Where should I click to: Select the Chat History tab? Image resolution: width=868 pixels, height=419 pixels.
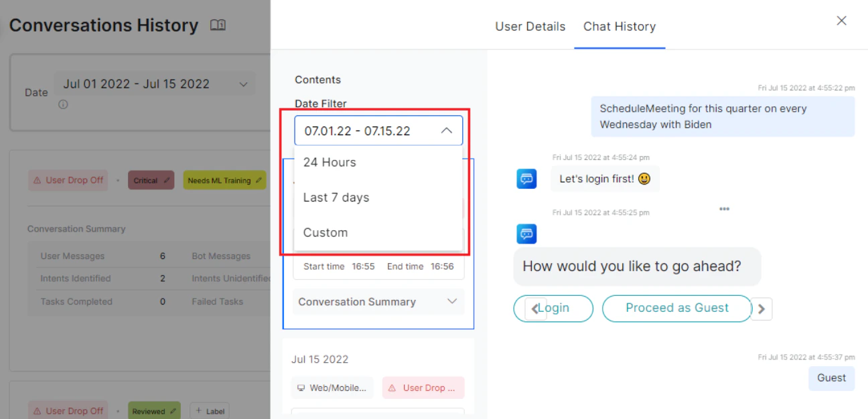coord(620,27)
